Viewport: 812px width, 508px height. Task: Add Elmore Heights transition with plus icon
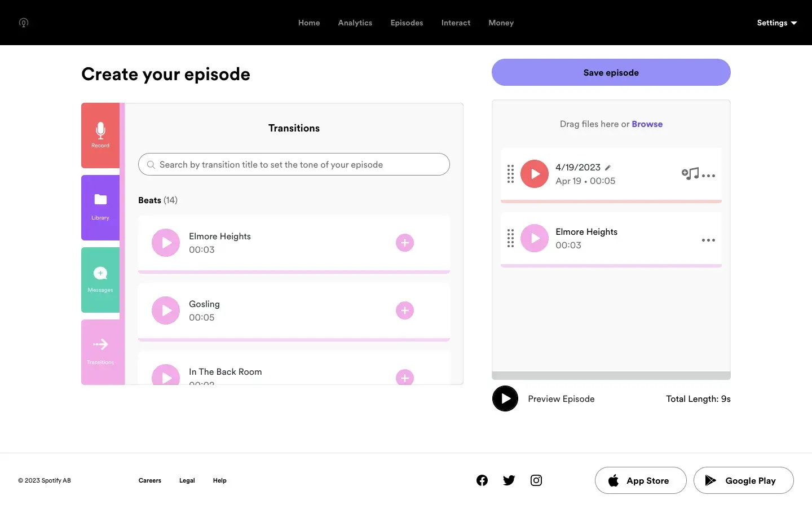point(404,243)
